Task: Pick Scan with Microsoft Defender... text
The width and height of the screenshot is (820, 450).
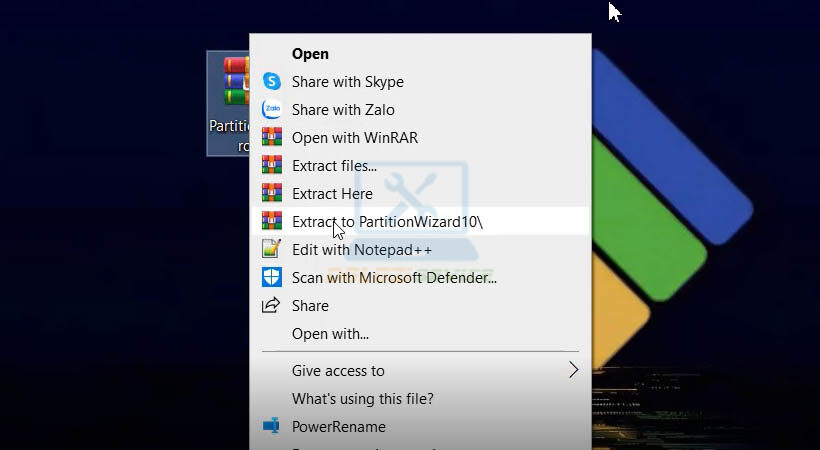Action: 394,277
